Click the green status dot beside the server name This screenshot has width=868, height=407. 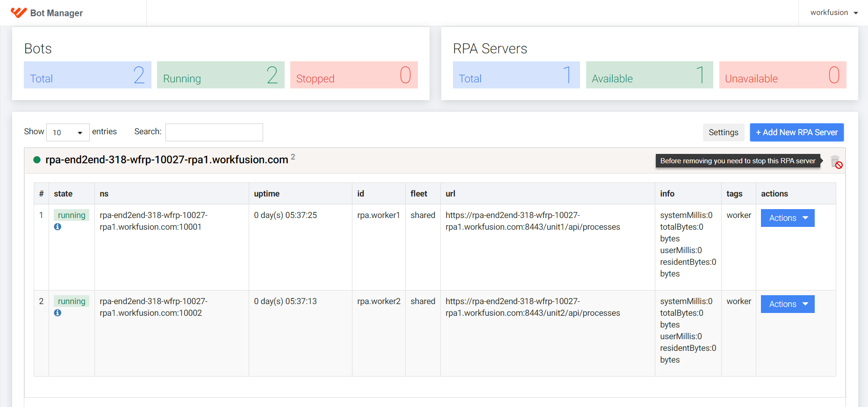(37, 160)
